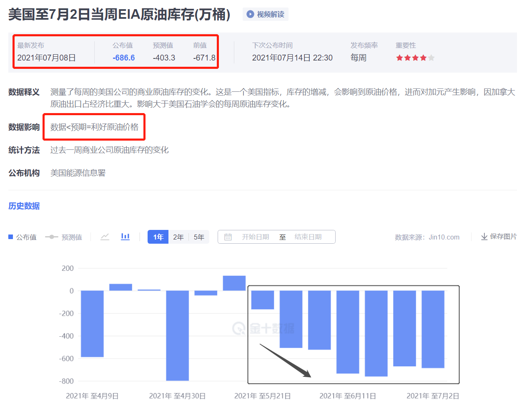Image resolution: width=532 pixels, height=401 pixels.
Task: Click the 前值 figure -671.8
Action: point(204,58)
